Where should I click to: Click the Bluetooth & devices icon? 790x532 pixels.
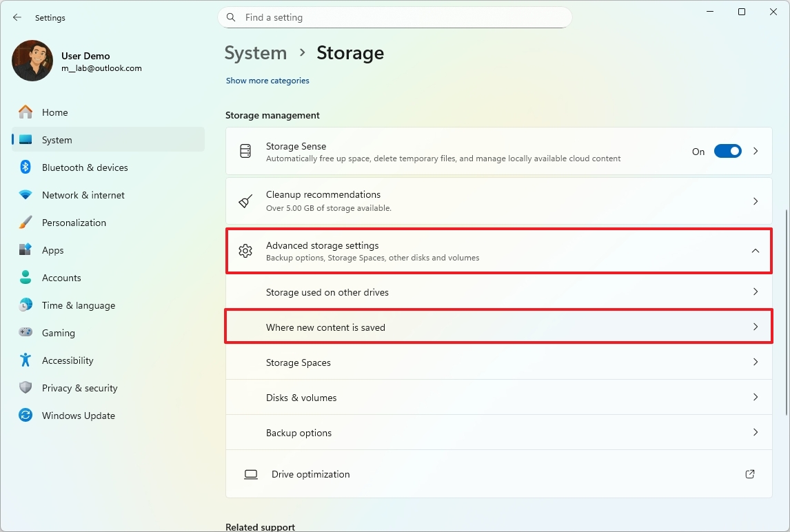point(26,167)
